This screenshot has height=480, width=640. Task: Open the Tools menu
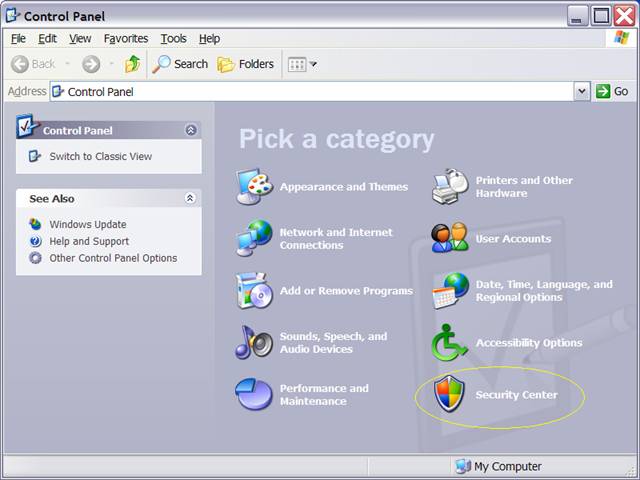click(x=173, y=38)
